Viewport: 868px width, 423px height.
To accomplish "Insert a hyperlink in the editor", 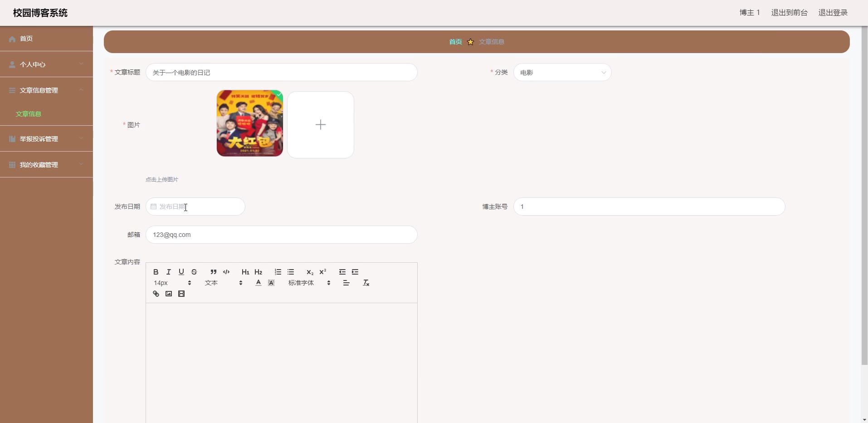I will coord(156,294).
